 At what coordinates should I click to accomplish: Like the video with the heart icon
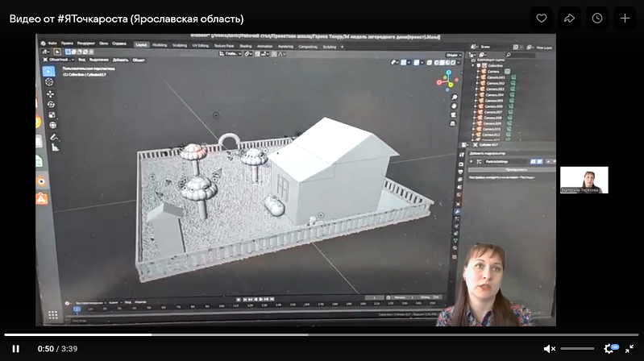(542, 18)
